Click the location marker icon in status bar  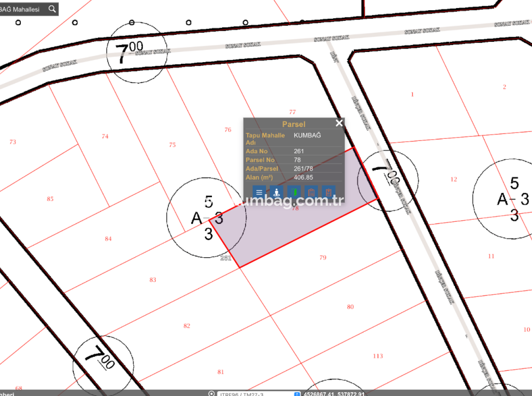(x=212, y=394)
